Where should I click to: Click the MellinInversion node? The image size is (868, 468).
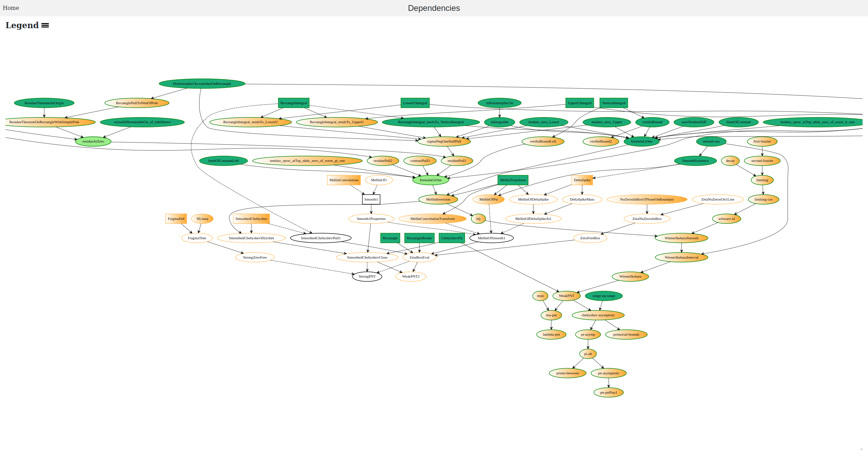(438, 200)
